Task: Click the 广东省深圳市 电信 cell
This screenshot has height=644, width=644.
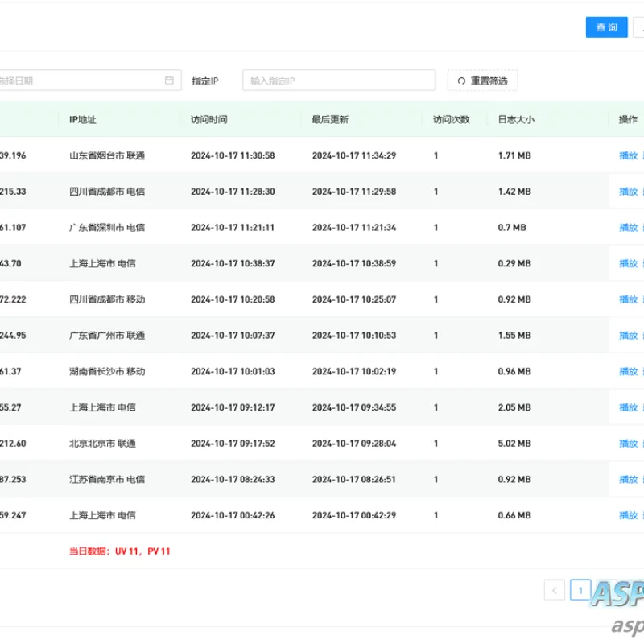Action: (107, 228)
